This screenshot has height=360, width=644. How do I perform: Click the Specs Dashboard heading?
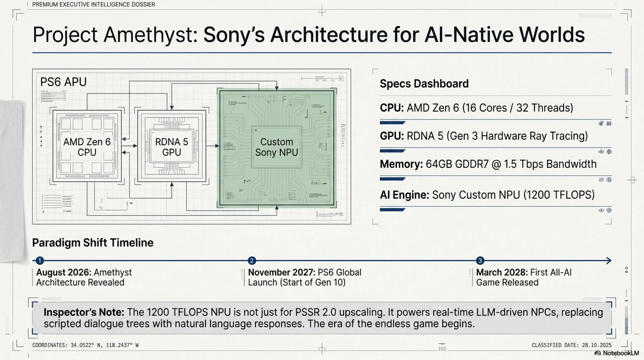pos(424,84)
